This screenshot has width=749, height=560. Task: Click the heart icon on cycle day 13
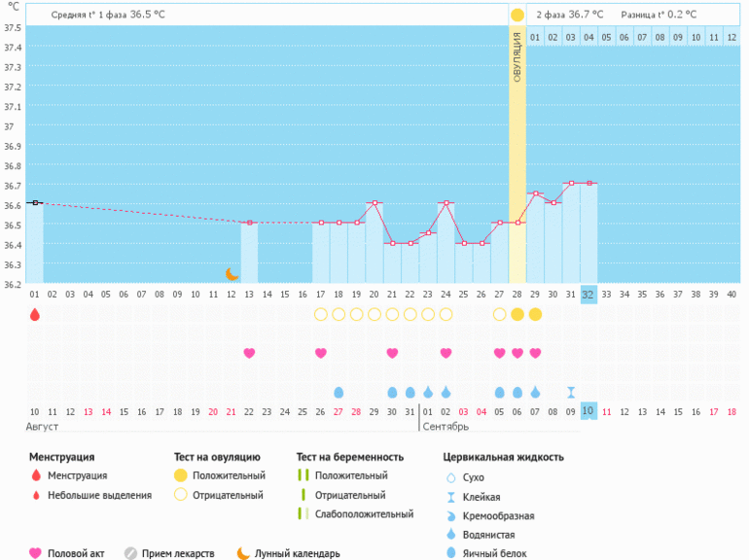point(249,353)
